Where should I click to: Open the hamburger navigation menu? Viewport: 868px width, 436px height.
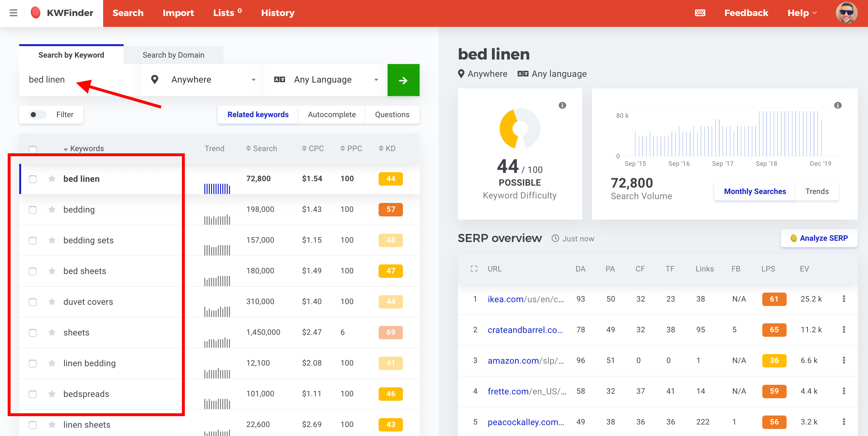tap(13, 13)
